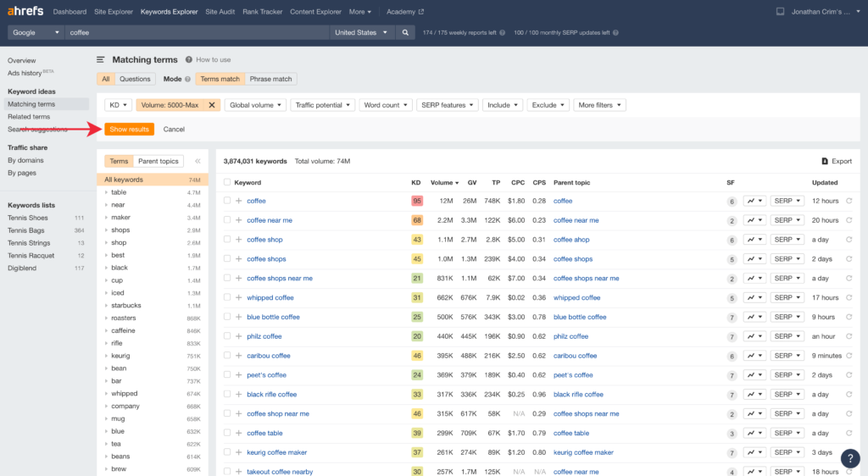Select the All keywords row in terms list
Screen dimensions: 868x476
pos(153,180)
